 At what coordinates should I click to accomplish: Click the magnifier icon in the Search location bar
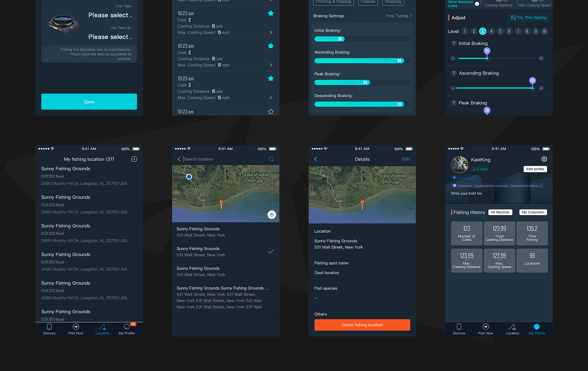pos(271,159)
